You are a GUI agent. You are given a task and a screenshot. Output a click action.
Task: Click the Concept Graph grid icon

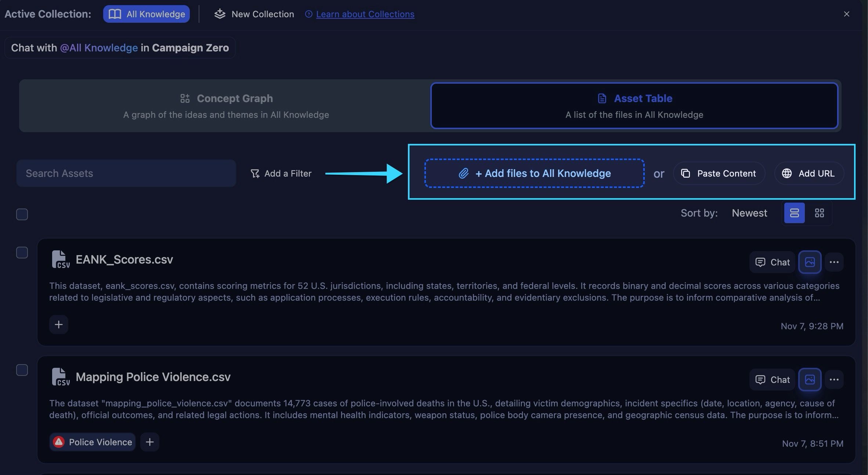pyautogui.click(x=185, y=98)
